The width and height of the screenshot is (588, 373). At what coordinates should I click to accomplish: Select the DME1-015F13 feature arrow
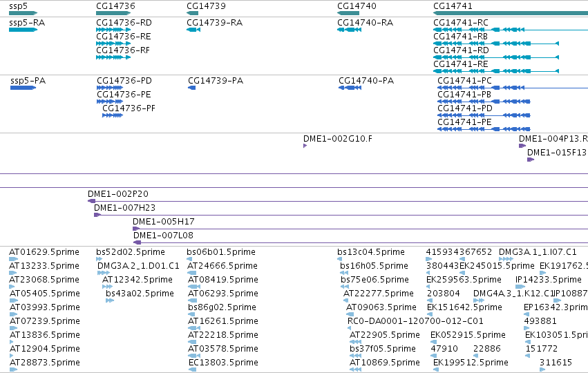pos(531,160)
